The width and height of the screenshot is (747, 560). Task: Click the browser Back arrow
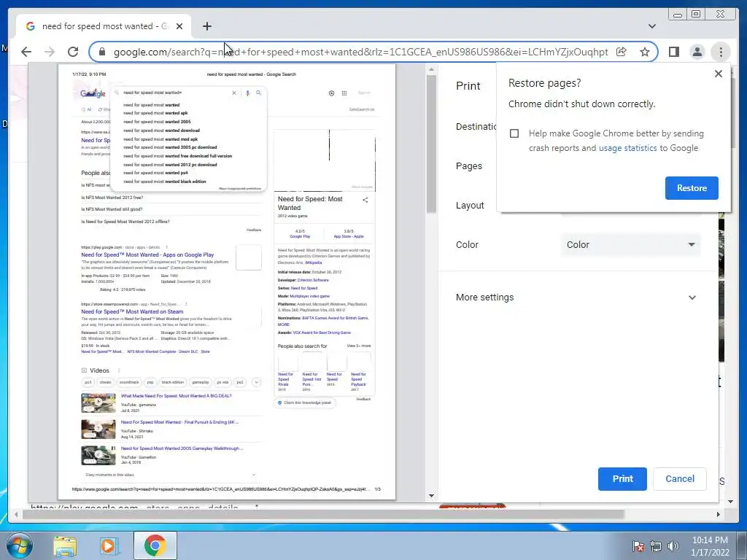(26, 52)
